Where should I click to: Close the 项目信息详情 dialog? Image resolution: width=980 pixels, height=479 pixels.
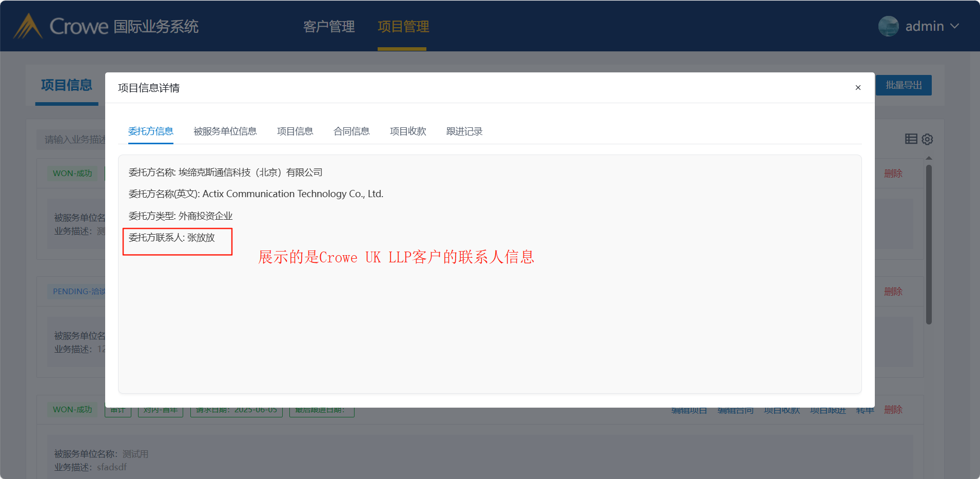(858, 88)
